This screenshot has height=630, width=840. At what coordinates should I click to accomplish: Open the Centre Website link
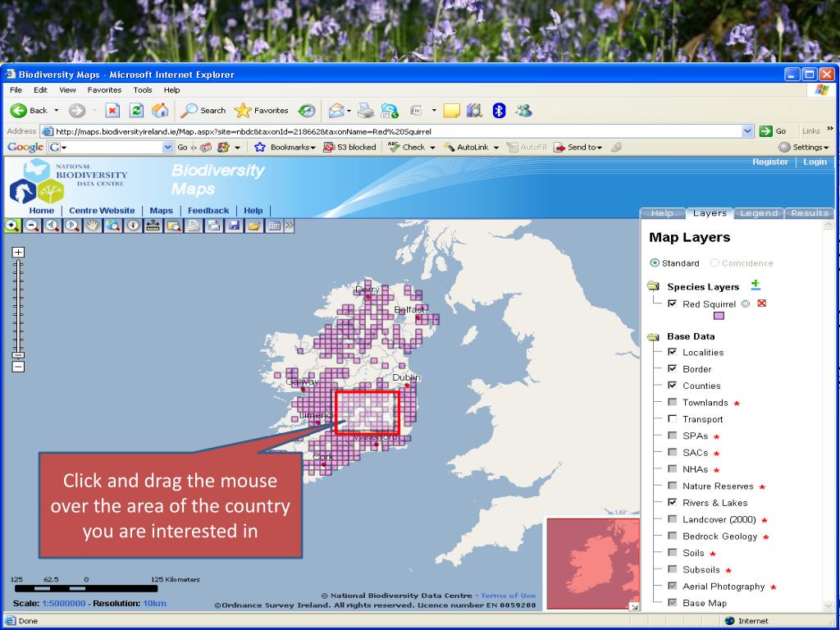[102, 211]
